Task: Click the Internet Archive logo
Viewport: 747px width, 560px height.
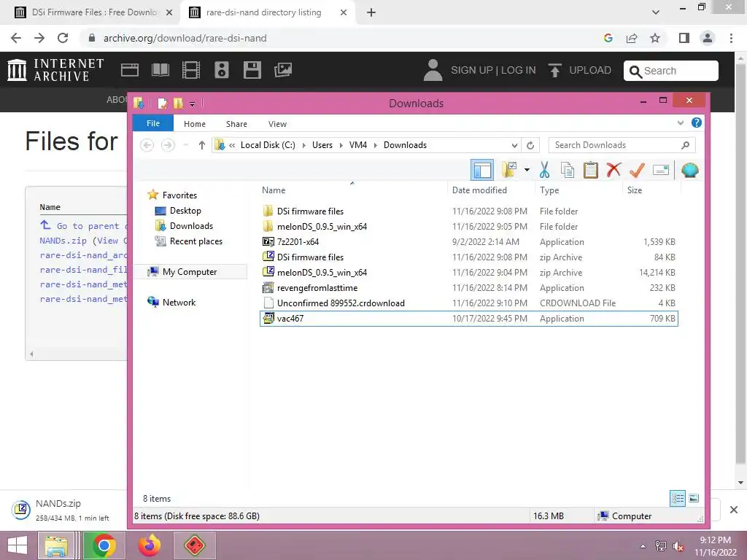Action: (55, 70)
